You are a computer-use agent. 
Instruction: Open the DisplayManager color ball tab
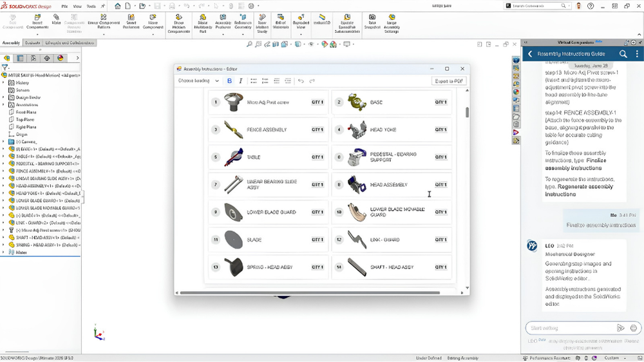(x=61, y=58)
